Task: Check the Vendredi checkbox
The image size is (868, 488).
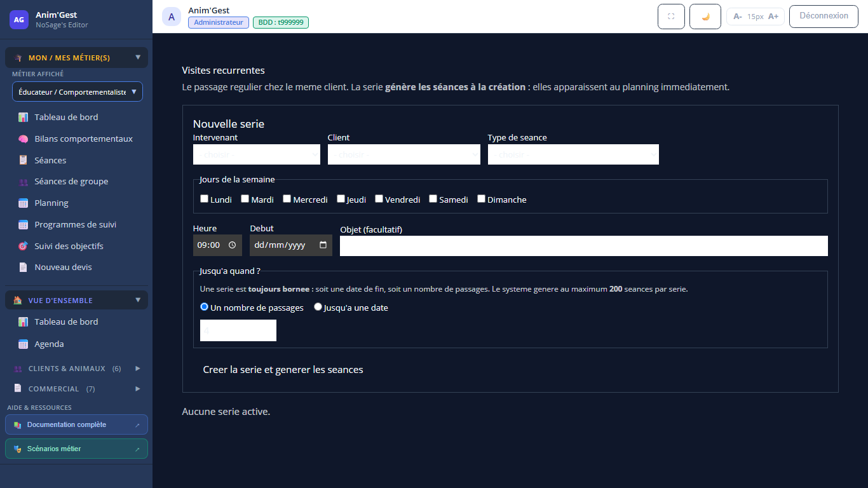Action: point(379,199)
